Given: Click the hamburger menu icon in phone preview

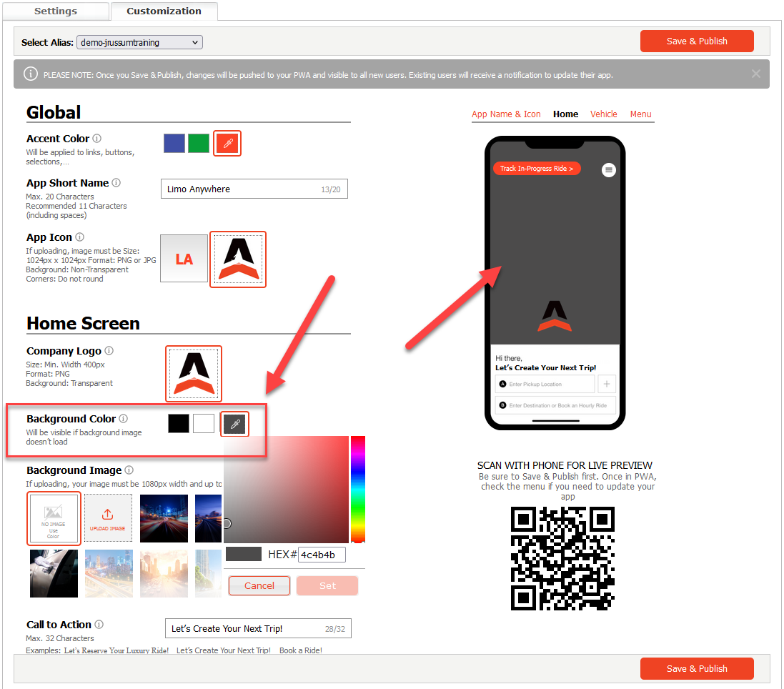Looking at the screenshot, I should pyautogui.click(x=608, y=169).
